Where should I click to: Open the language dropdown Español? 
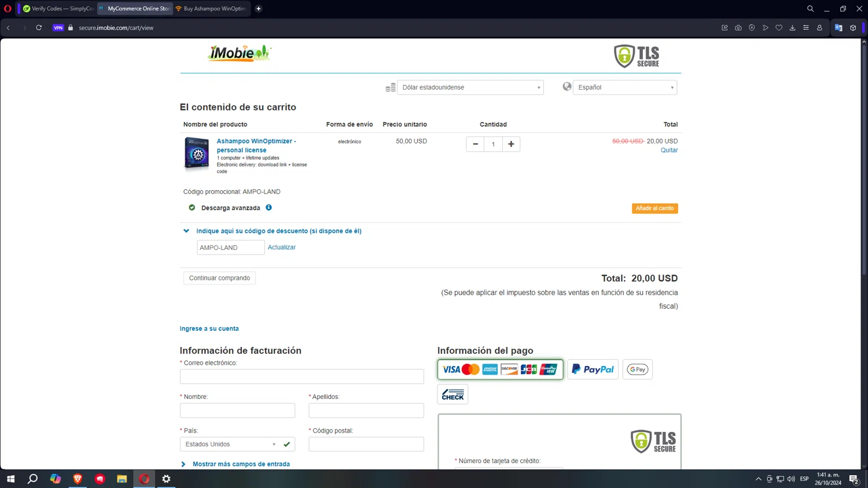[x=625, y=87]
